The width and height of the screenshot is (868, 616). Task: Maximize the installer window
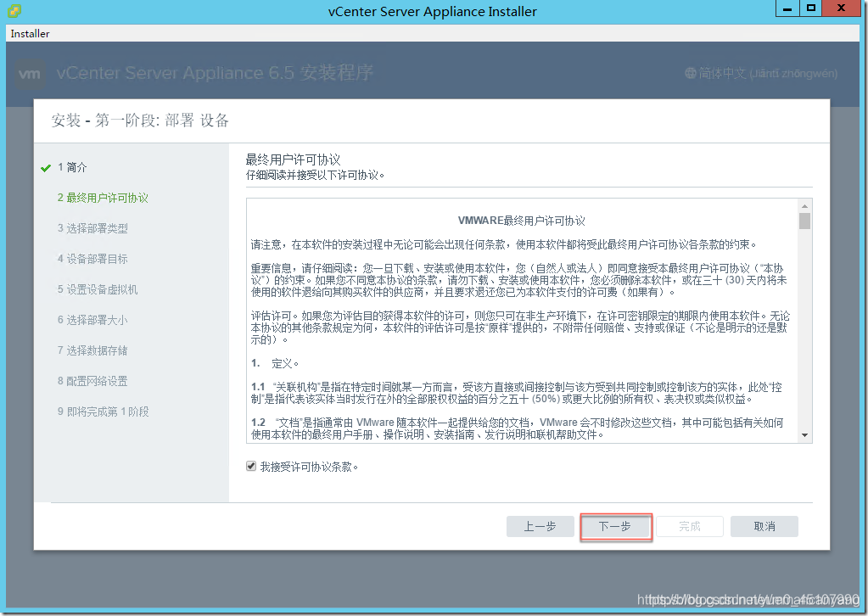811,8
